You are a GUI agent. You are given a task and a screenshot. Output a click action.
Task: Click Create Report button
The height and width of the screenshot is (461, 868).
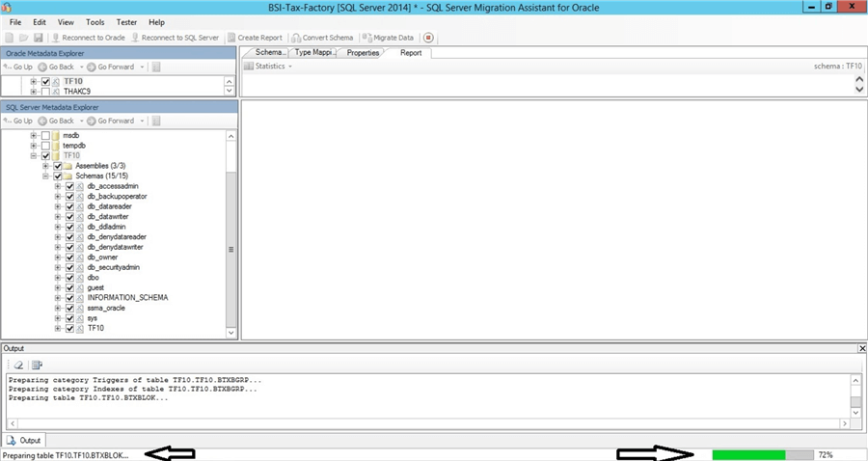click(256, 38)
